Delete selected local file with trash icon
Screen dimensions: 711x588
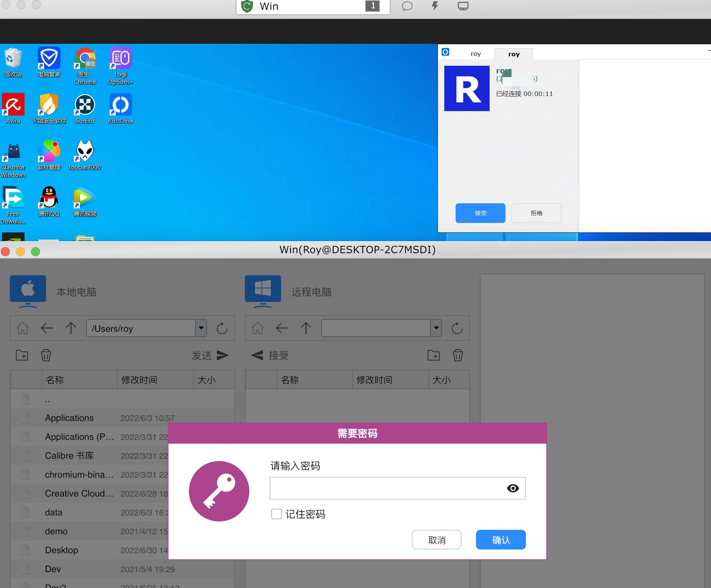[46, 355]
